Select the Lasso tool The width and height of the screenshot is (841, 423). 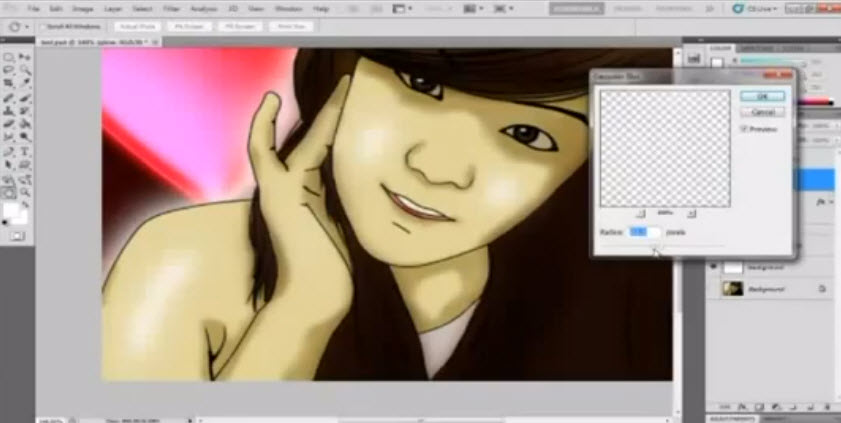(9, 70)
